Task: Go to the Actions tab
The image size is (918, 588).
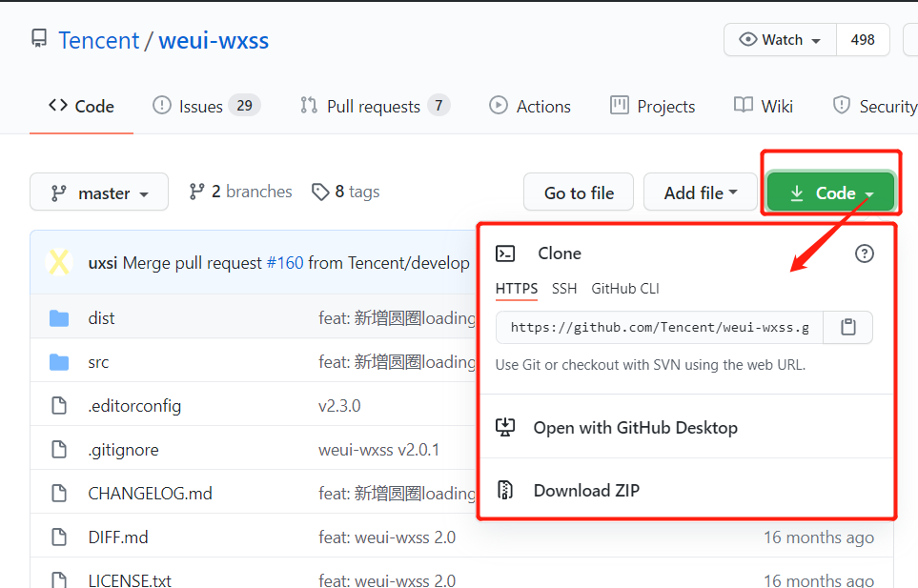Action: coord(530,106)
